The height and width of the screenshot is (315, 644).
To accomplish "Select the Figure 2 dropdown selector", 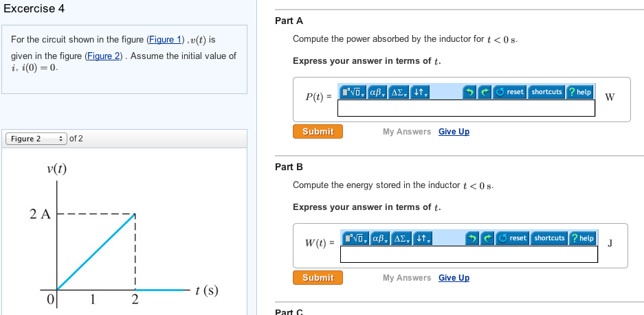I will click(x=36, y=139).
